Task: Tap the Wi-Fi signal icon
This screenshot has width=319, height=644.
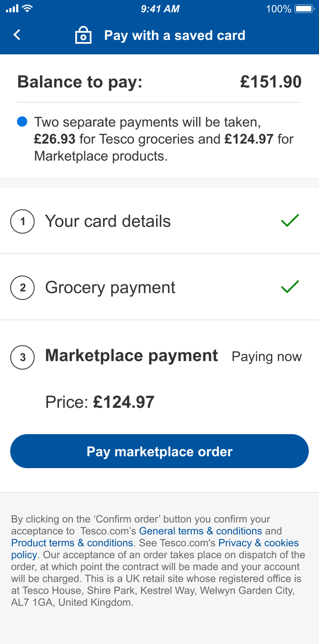Action: pyautogui.click(x=27, y=8)
